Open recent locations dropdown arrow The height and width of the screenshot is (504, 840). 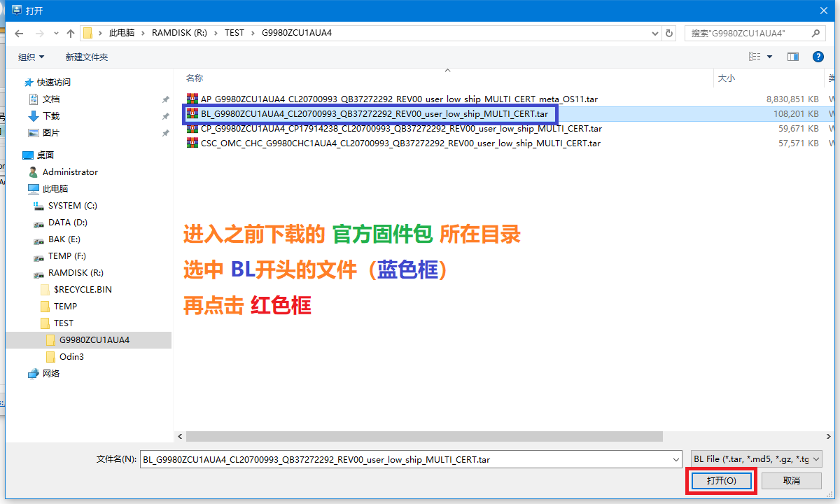pyautogui.click(x=55, y=33)
